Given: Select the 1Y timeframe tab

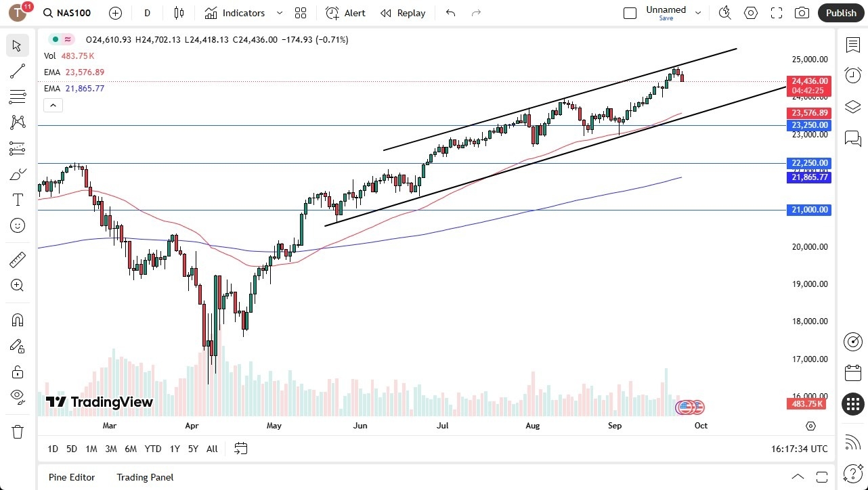Looking at the screenshot, I should (x=174, y=449).
